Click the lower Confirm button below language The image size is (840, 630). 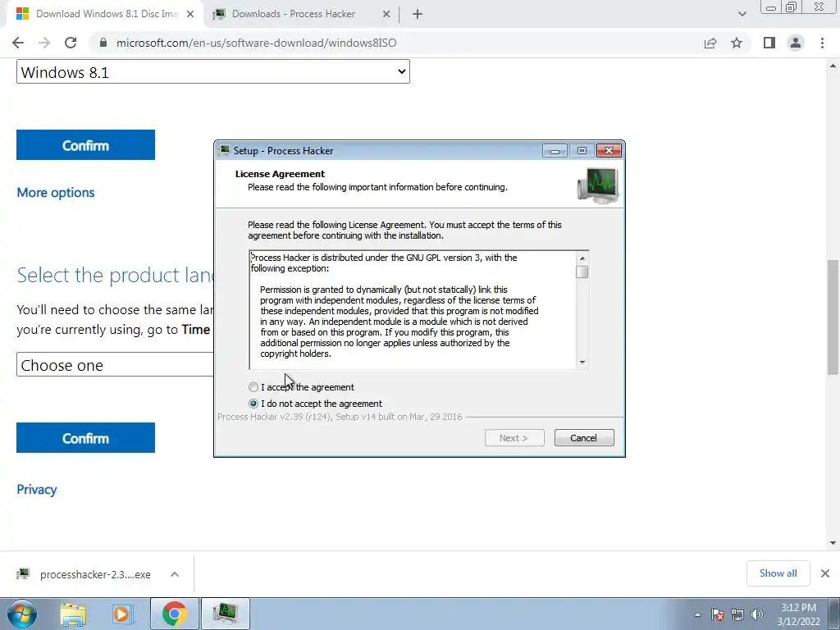tap(85, 438)
